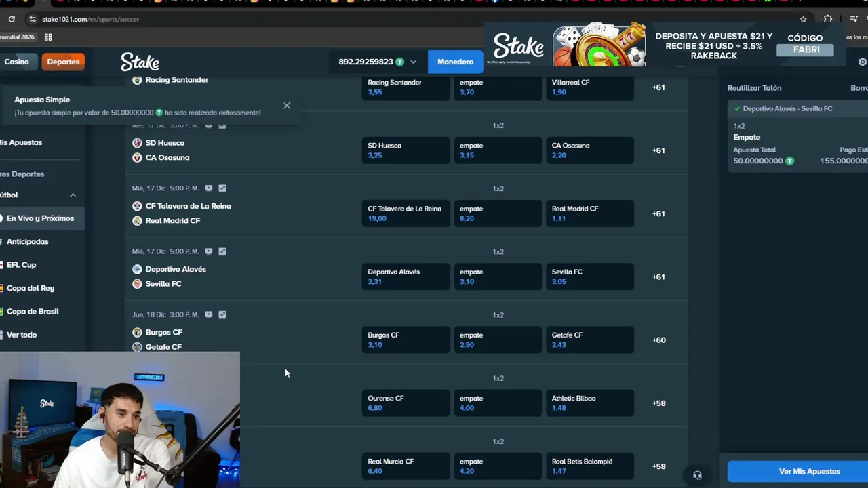Dismiss the Apuesta Simple notification
Image resolution: width=868 pixels, height=488 pixels.
pyautogui.click(x=287, y=106)
